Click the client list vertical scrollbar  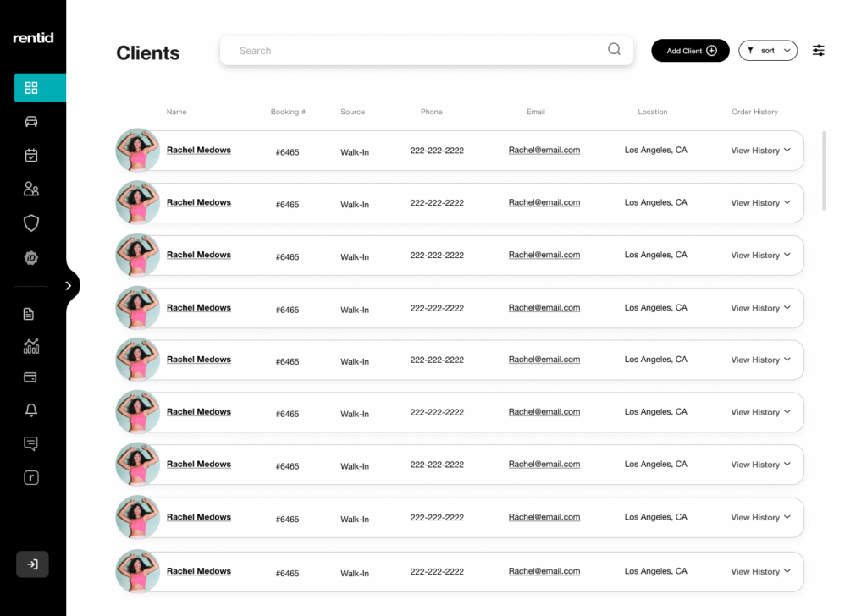824,170
